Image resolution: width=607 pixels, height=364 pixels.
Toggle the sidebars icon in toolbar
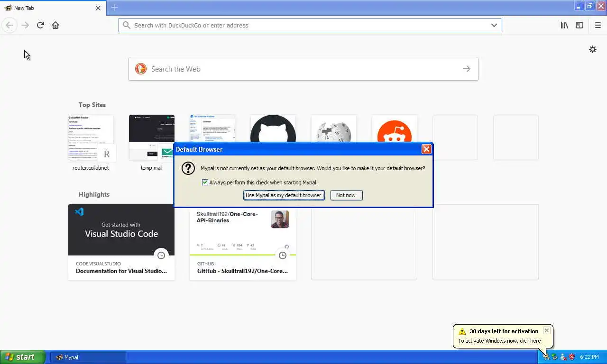[x=579, y=25]
